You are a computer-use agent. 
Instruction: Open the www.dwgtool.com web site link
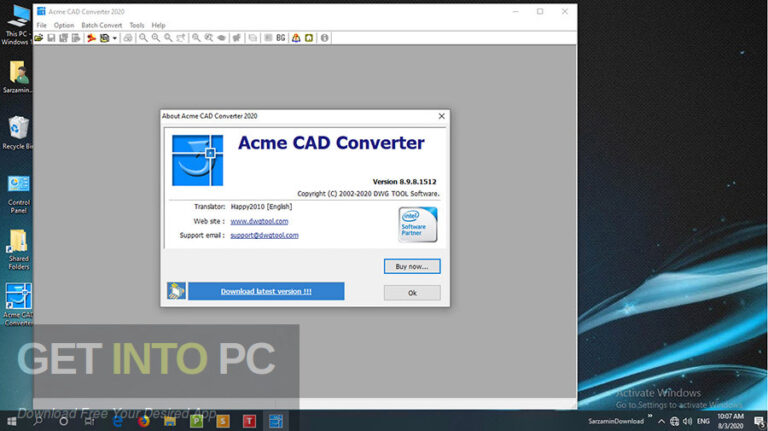[259, 221]
